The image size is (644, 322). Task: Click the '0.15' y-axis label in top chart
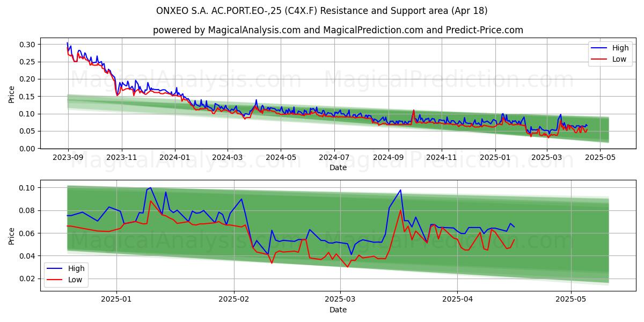(27, 97)
